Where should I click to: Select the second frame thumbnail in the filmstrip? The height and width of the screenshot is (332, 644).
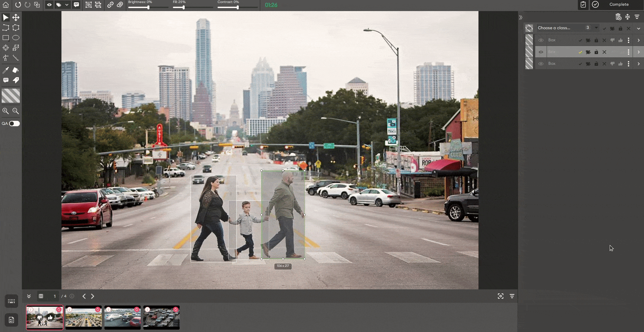[83, 317]
